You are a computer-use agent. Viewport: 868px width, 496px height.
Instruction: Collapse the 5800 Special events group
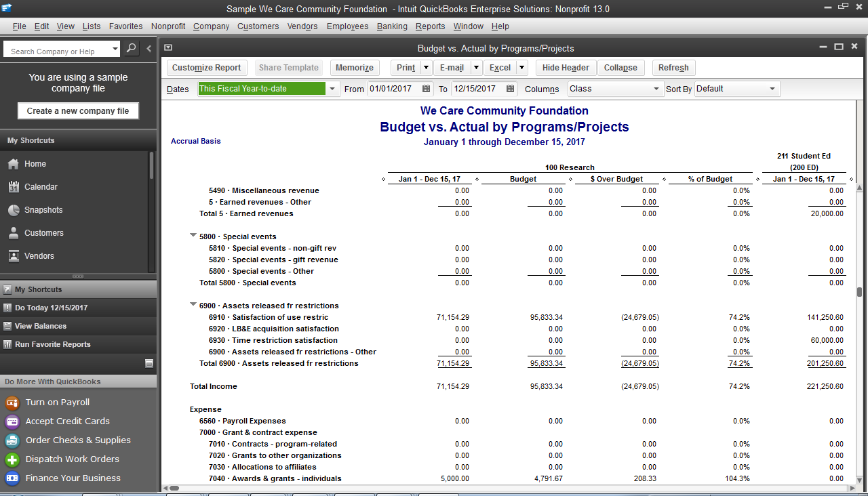[x=193, y=236]
